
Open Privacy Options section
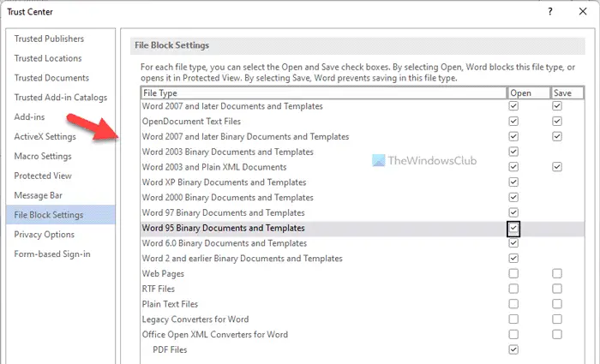45,234
